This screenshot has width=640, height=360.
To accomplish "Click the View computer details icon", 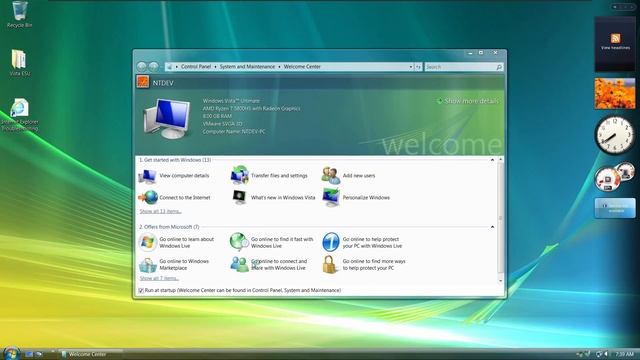I will click(x=147, y=176).
